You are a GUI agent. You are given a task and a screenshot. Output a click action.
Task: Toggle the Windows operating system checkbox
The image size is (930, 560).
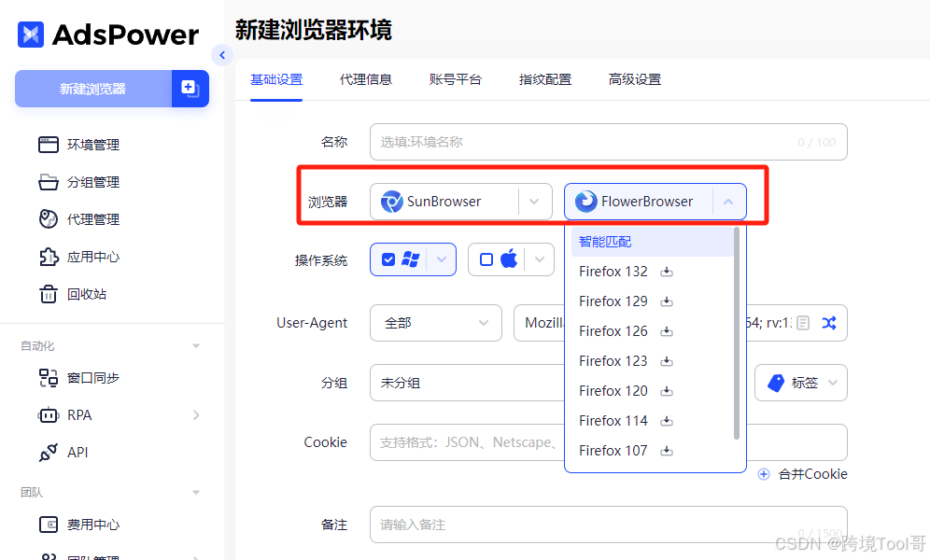[388, 259]
